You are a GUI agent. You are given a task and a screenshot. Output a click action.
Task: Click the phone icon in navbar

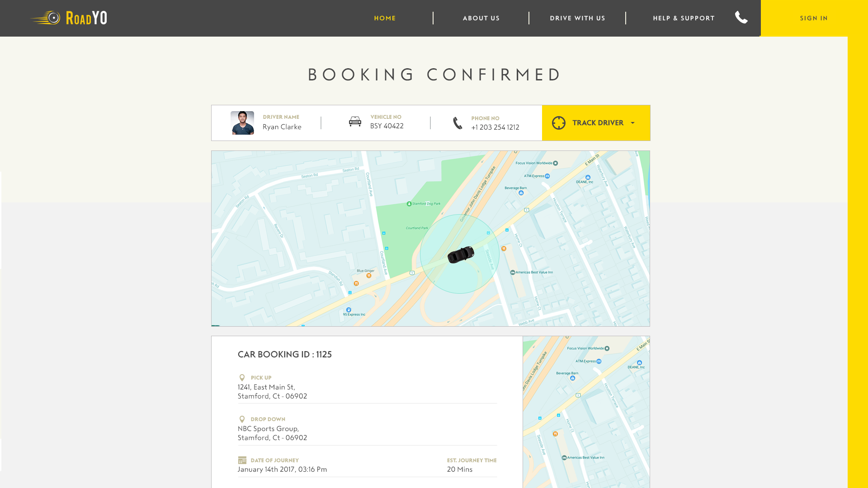[741, 17]
